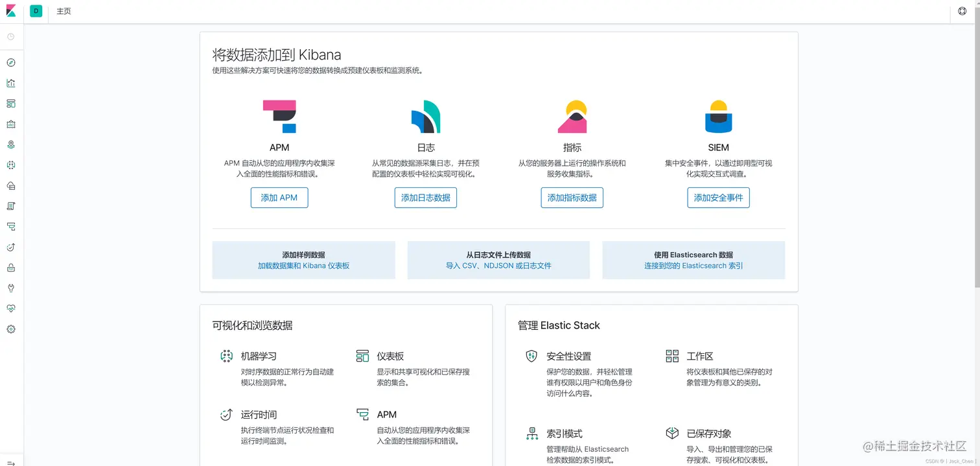Open 导入 CSV、NDJSON 或日志文件 link

(498, 266)
